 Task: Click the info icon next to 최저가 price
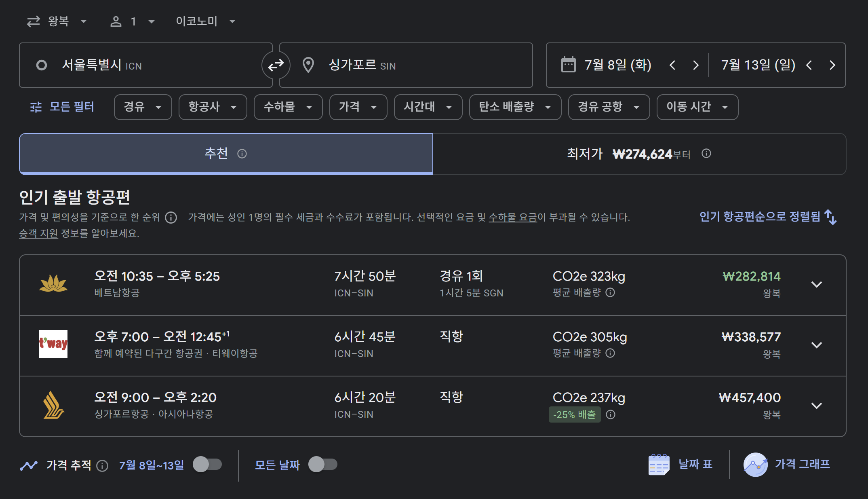706,154
